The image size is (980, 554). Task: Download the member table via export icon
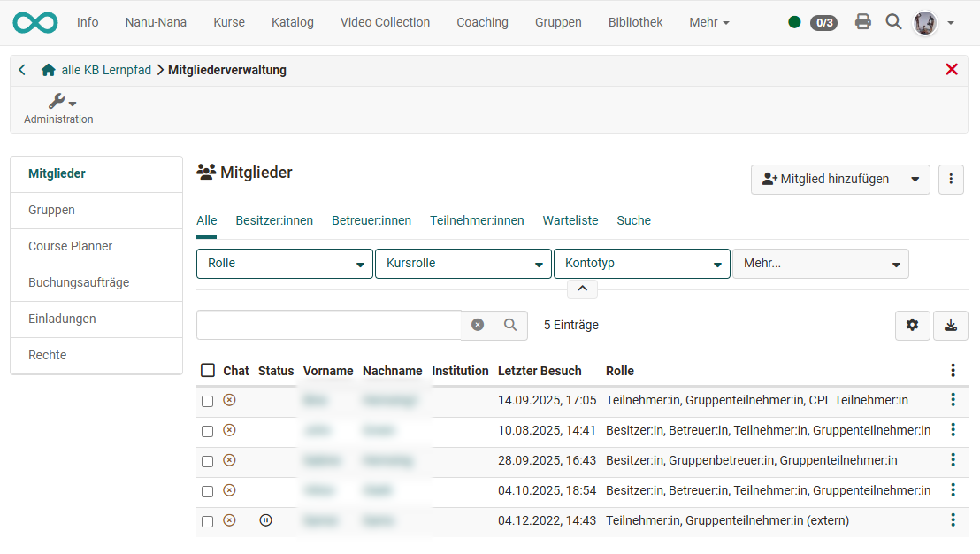pyautogui.click(x=951, y=326)
